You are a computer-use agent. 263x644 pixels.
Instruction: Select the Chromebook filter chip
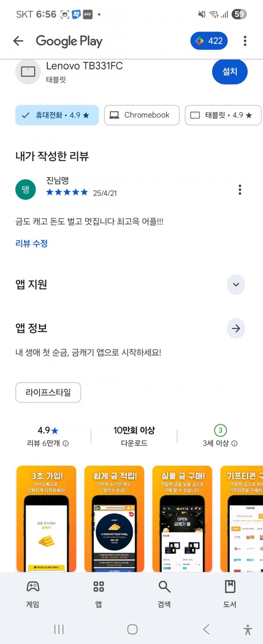tap(142, 115)
